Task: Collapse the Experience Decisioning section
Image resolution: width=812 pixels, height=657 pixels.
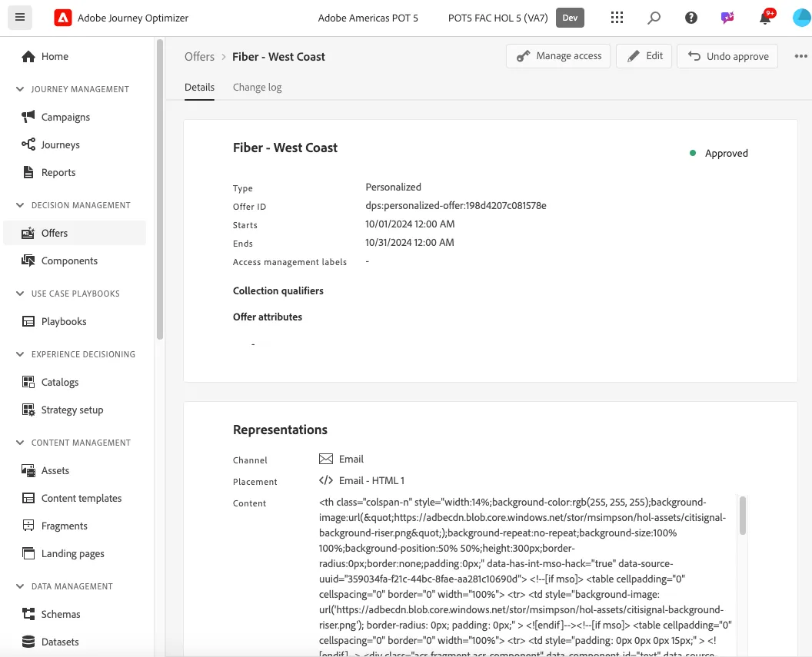Action: [20, 353]
